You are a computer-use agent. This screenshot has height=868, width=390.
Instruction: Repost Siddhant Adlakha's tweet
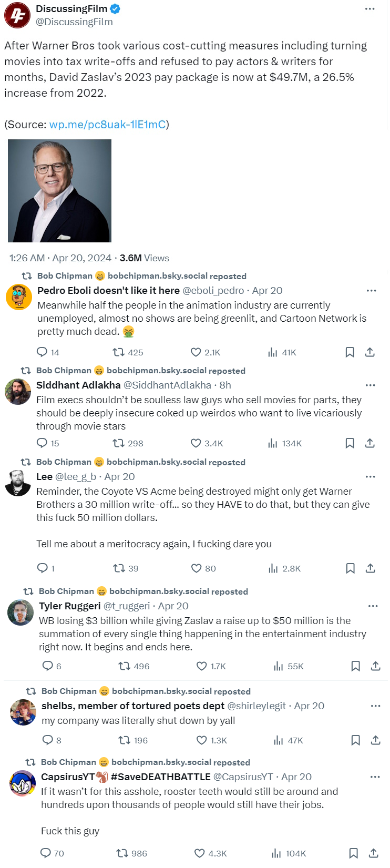pyautogui.click(x=118, y=443)
